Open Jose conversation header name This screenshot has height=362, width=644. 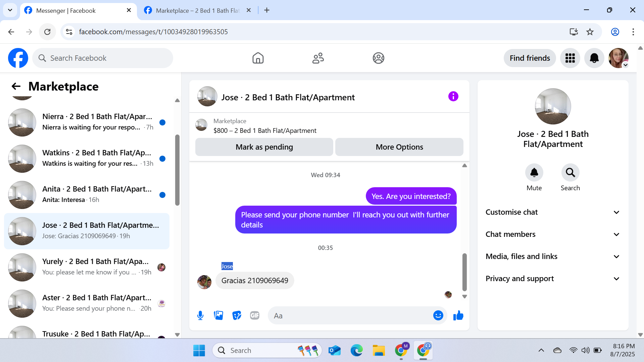coord(288,97)
